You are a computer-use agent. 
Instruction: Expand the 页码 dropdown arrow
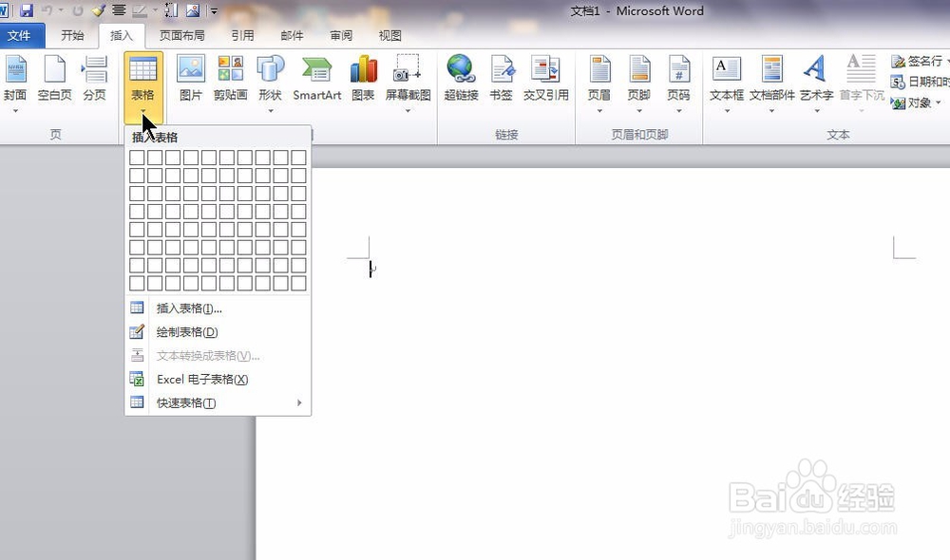click(678, 111)
